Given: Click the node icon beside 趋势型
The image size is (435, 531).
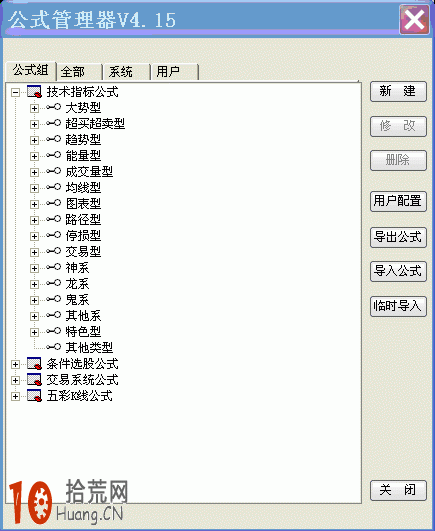Looking at the screenshot, I should coord(53,139).
